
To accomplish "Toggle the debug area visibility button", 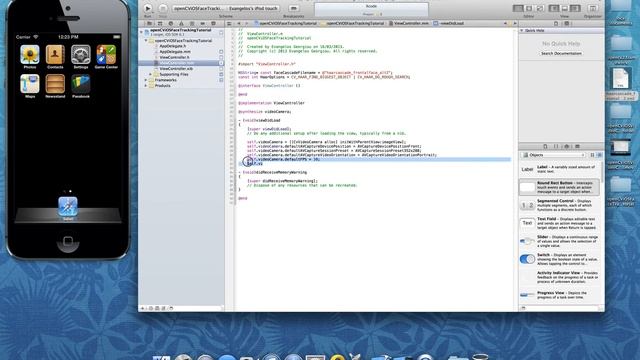I will 564,8.
